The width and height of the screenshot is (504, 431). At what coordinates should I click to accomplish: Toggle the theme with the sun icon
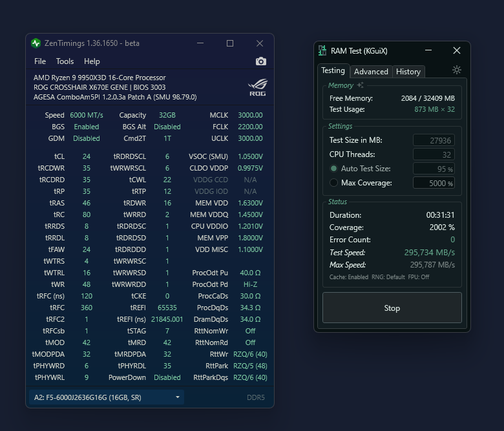click(457, 70)
